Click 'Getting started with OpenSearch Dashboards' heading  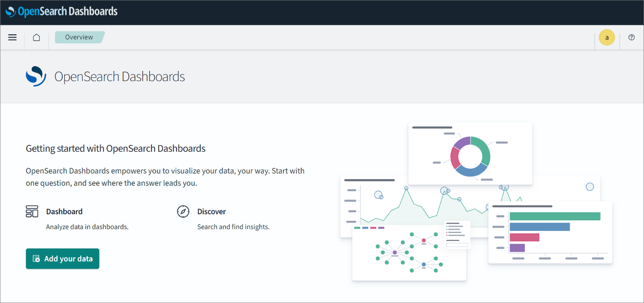coord(115,148)
